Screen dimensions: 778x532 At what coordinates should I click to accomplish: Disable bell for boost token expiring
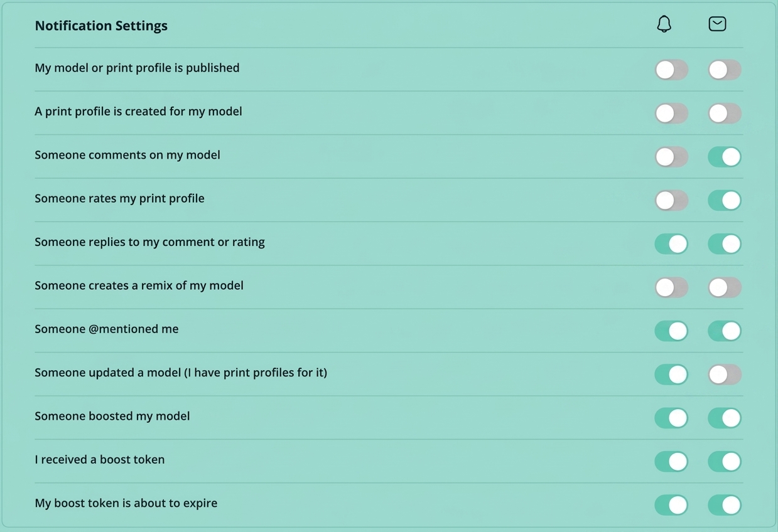coord(671,504)
